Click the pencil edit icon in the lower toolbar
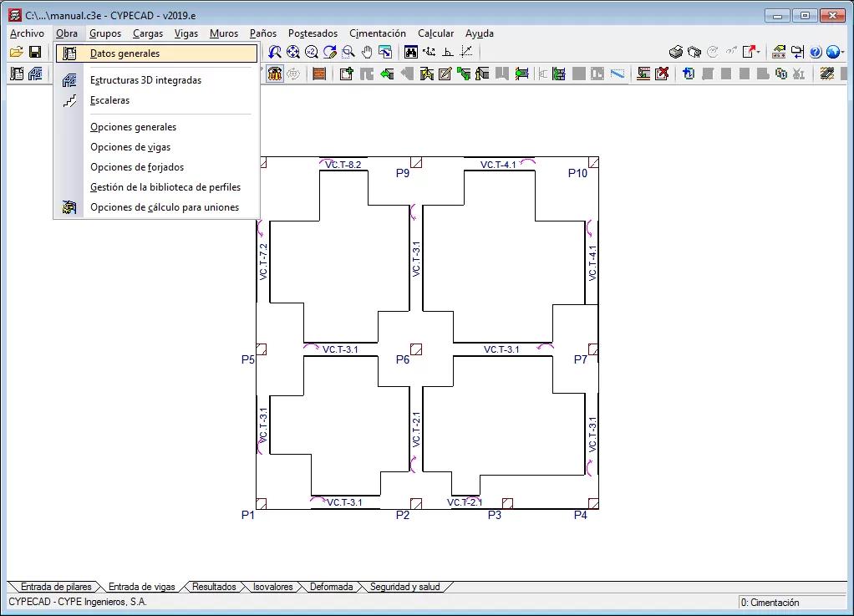 (446, 74)
